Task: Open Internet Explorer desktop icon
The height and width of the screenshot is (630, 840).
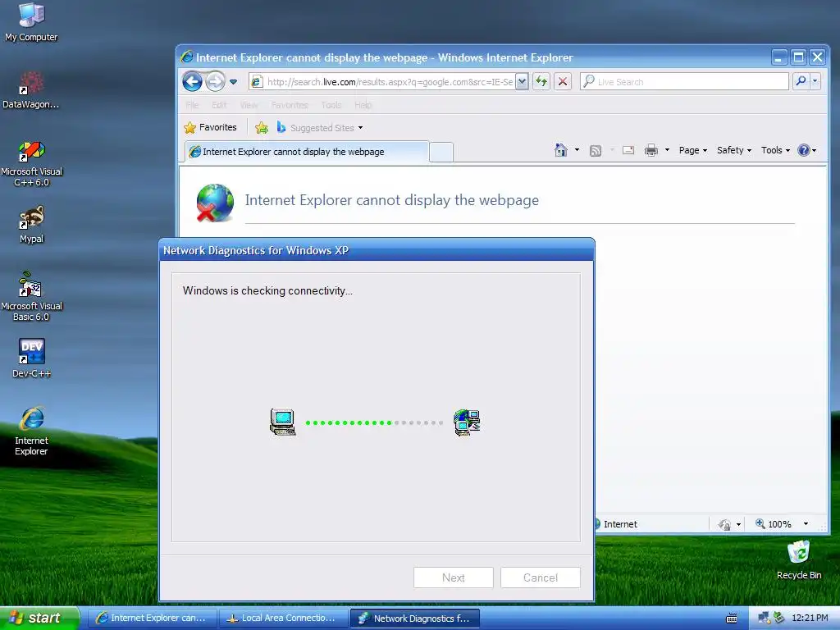Action: point(31,431)
